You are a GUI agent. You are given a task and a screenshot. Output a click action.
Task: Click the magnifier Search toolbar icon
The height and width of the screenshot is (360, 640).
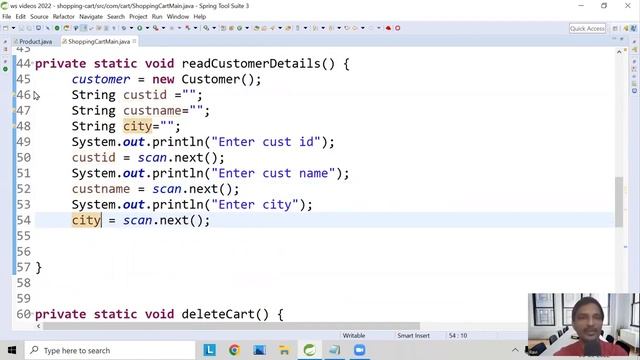pos(207,28)
